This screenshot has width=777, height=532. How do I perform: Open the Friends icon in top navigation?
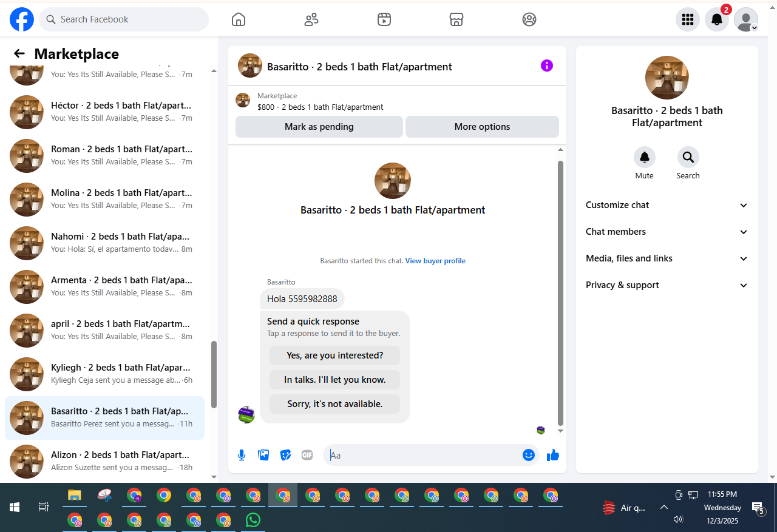311,19
